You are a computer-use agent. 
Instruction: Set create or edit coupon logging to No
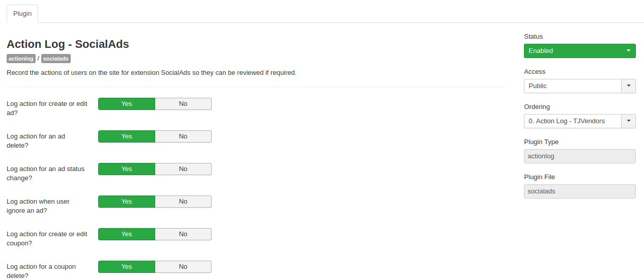(183, 234)
